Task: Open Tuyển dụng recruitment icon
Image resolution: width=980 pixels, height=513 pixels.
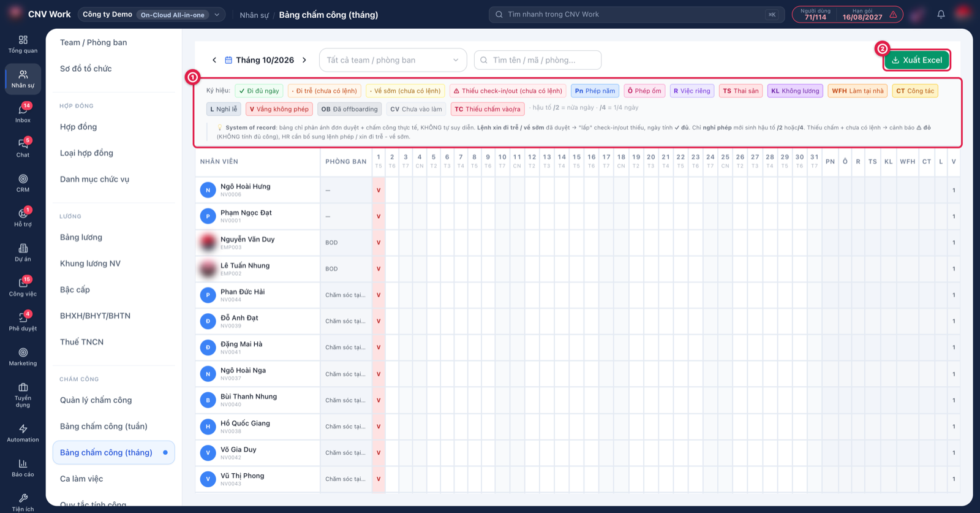Action: click(x=23, y=395)
